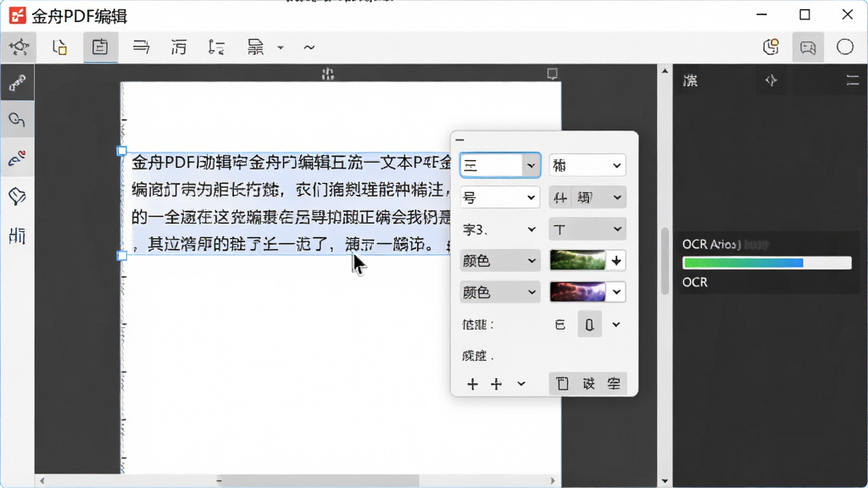
Task: Click the icon with orange badge at top right
Action: [771, 47]
